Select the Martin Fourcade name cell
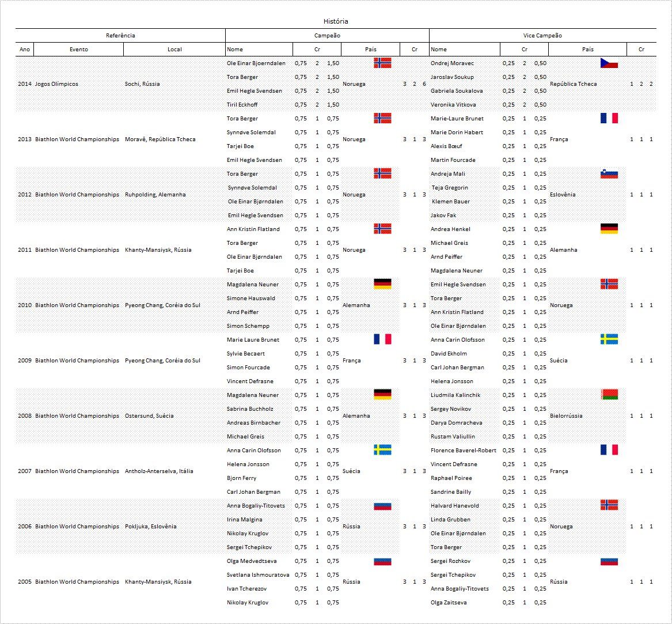Screen dimensions: 672x624 (453, 160)
